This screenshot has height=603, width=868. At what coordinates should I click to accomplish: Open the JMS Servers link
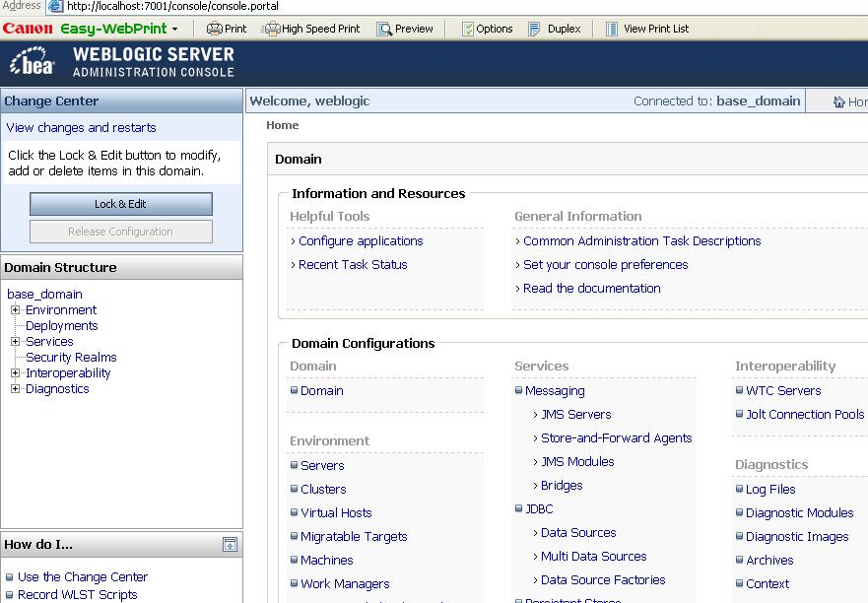tap(575, 414)
